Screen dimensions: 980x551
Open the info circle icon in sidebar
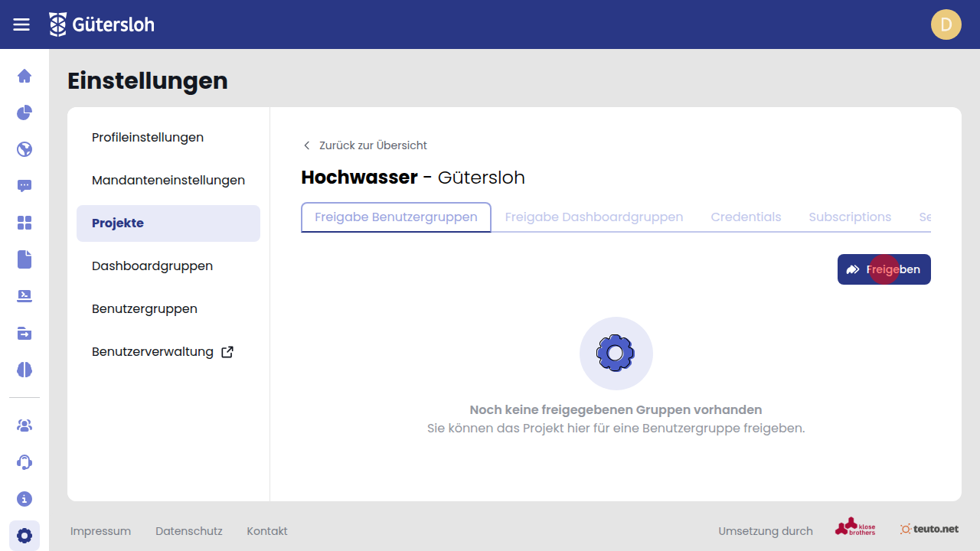[24, 499]
